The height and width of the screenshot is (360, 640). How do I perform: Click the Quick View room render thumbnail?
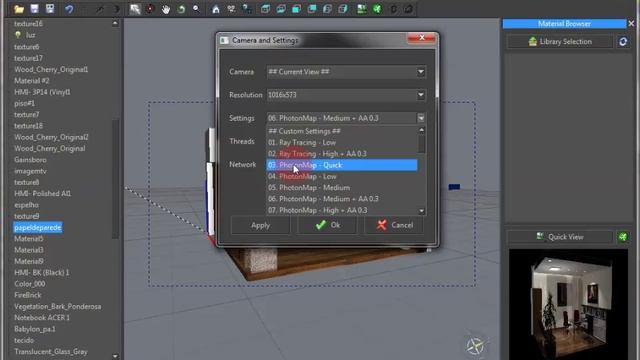pyautogui.click(x=568, y=304)
